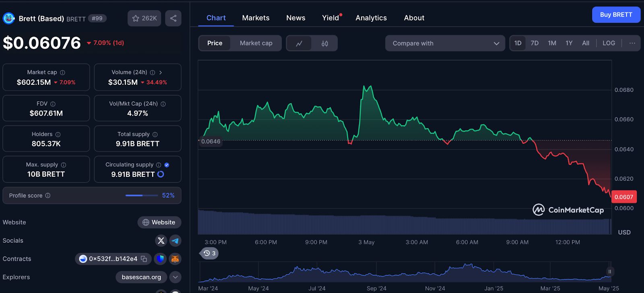Screen dimensions: 644x293
Task: Click the share icon next to watchlist
Action: click(x=173, y=18)
